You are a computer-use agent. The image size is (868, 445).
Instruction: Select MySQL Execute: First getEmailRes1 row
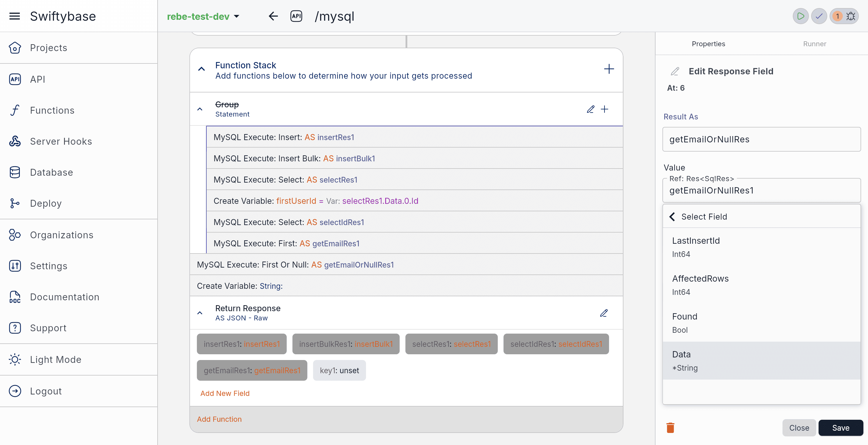click(x=414, y=243)
